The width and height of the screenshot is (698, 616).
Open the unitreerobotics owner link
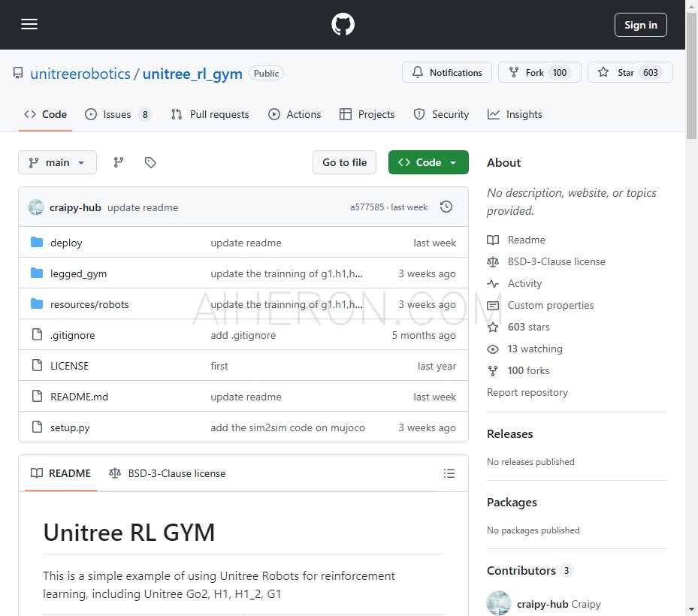tap(80, 74)
